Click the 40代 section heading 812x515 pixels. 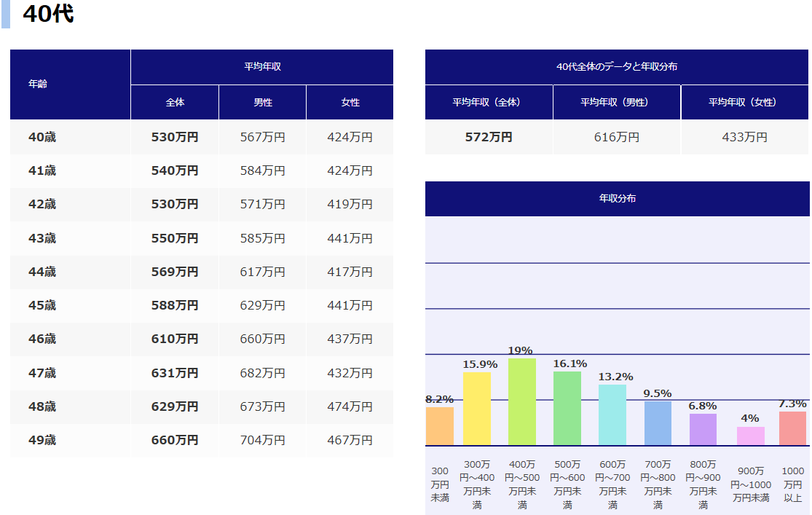click(48, 14)
